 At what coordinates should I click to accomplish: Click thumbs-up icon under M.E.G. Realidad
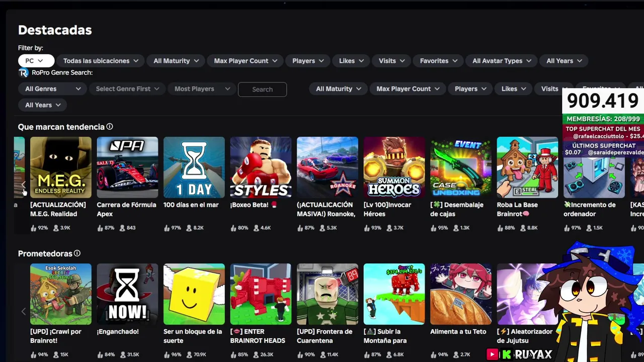[34, 228]
